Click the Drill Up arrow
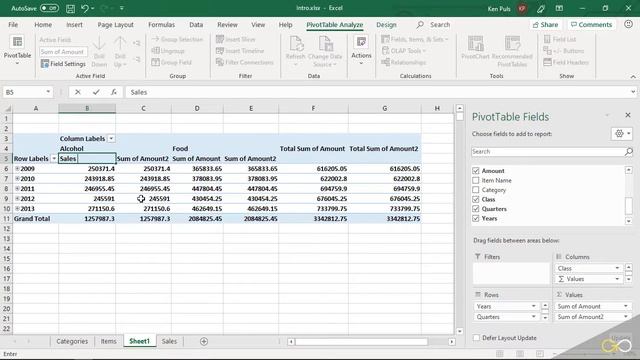This screenshot has width=640, height=360. pyautogui.click(x=120, y=51)
